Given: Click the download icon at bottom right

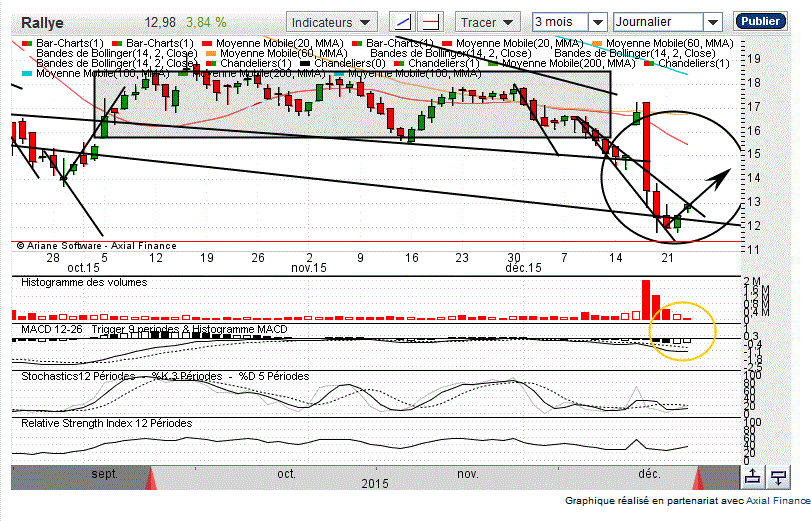Looking at the screenshot, I should [x=779, y=477].
